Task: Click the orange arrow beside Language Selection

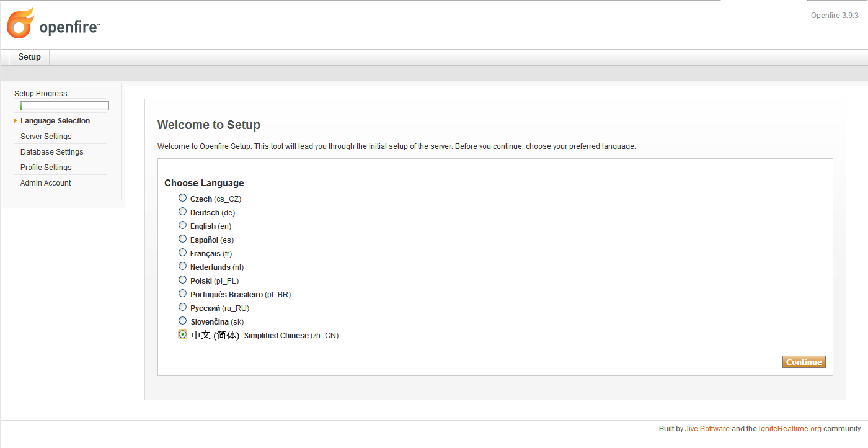Action: (x=15, y=121)
